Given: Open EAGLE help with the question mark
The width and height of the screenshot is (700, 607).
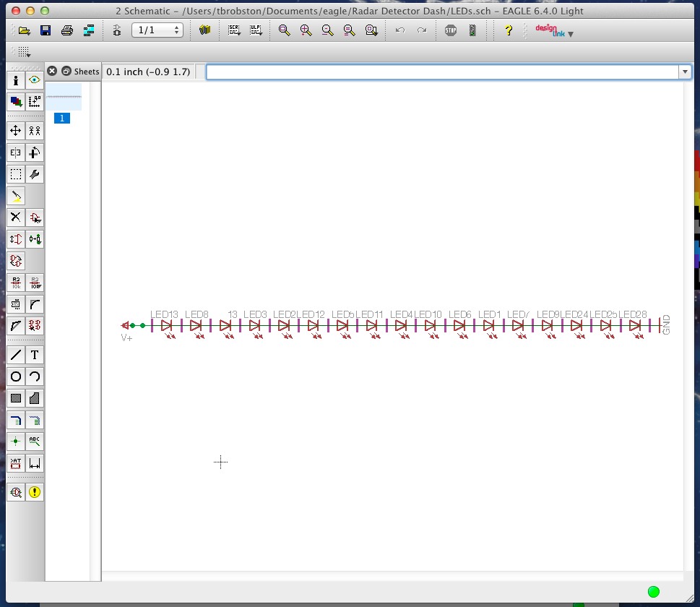Looking at the screenshot, I should click(509, 30).
